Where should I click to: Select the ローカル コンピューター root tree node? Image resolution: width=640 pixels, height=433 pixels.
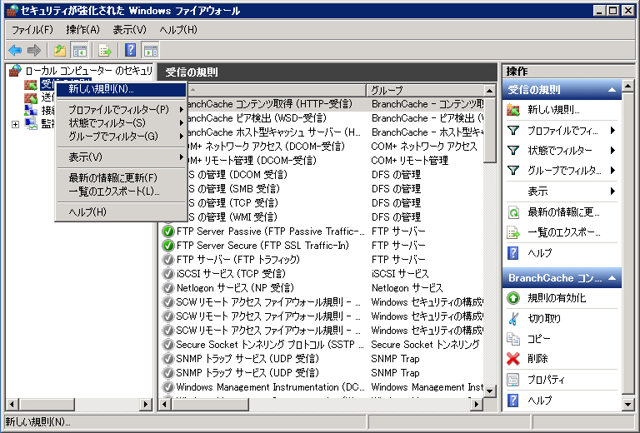coord(89,71)
